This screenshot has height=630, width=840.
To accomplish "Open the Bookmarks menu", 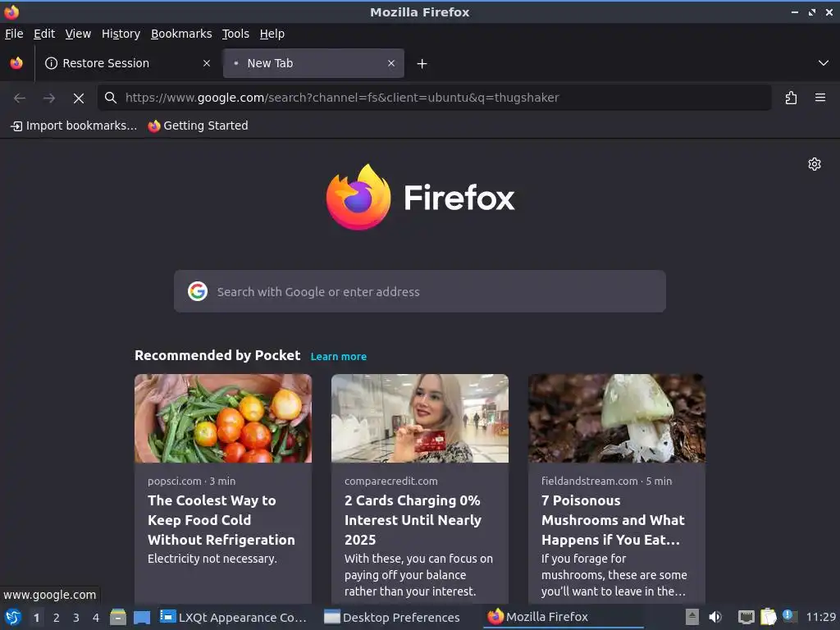I will [x=181, y=34].
